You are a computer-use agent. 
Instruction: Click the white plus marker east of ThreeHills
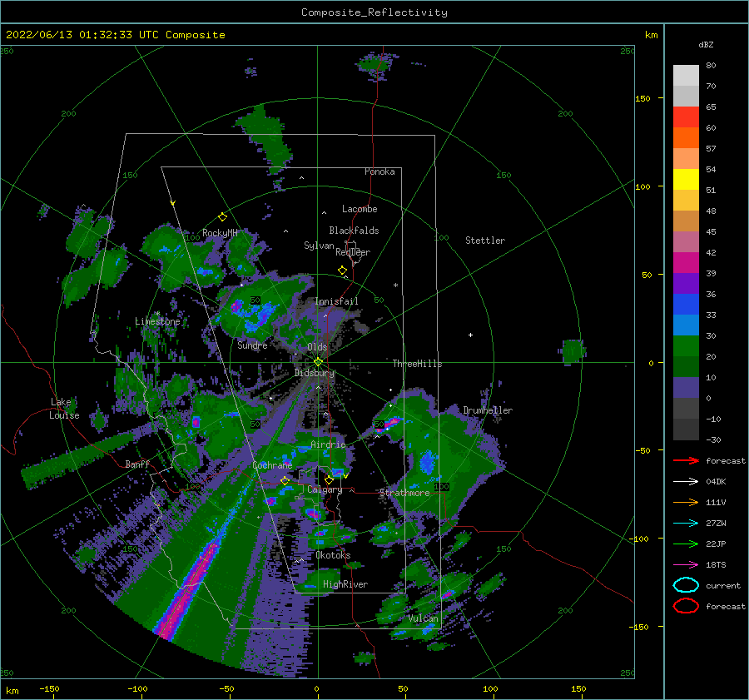tap(470, 335)
